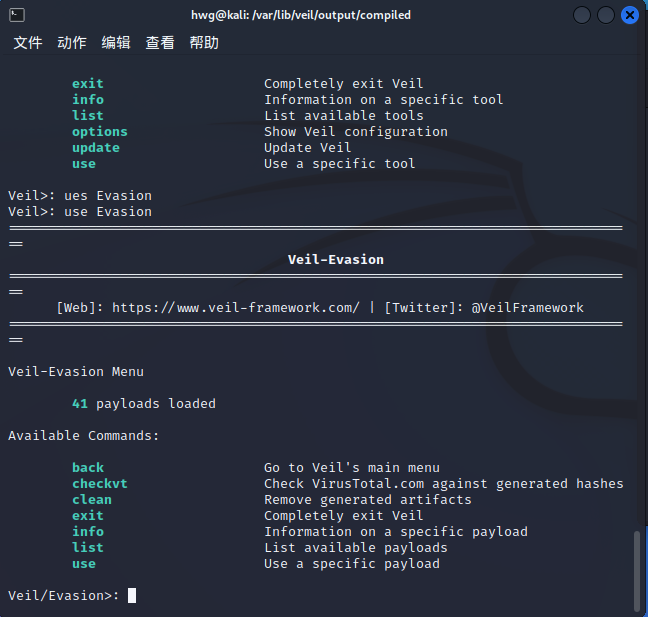
Task: Maximize the terminal window
Action: (x=605, y=15)
